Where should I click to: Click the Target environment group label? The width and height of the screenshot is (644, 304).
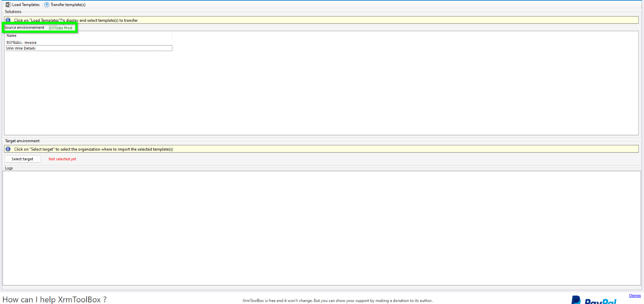[22, 141]
